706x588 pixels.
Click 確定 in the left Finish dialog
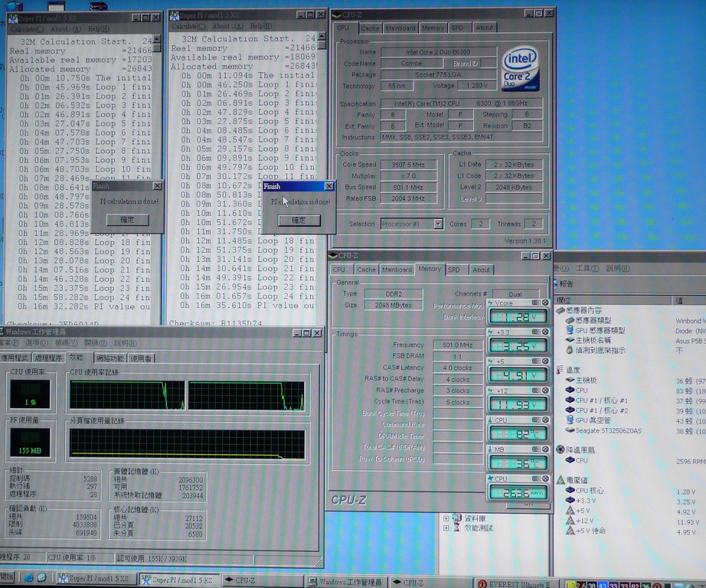[127, 220]
